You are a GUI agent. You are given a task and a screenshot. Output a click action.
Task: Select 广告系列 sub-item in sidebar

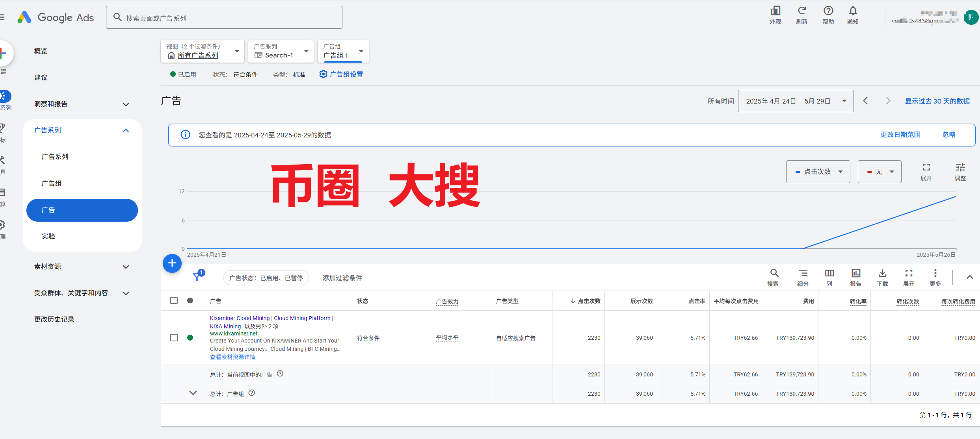click(x=55, y=157)
